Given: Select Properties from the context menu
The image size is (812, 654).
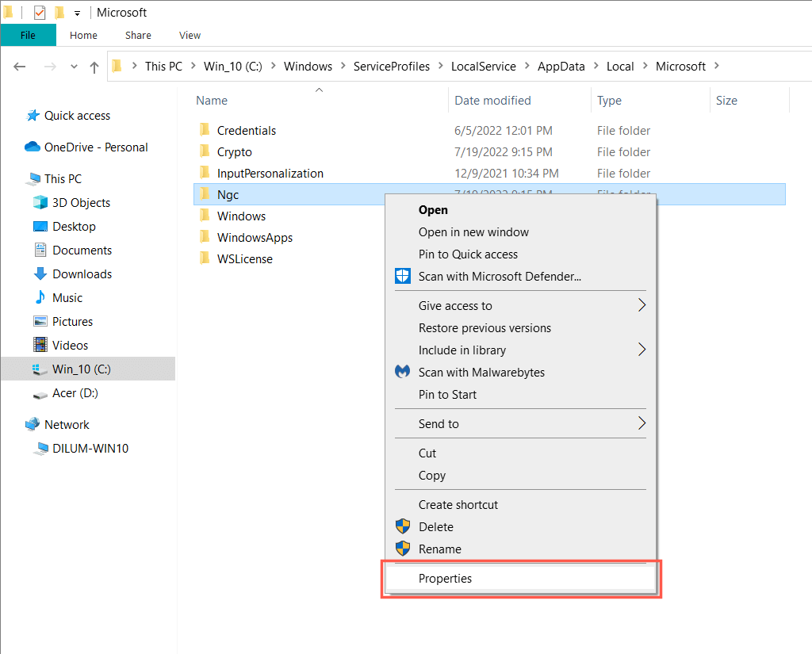Looking at the screenshot, I should (445, 579).
